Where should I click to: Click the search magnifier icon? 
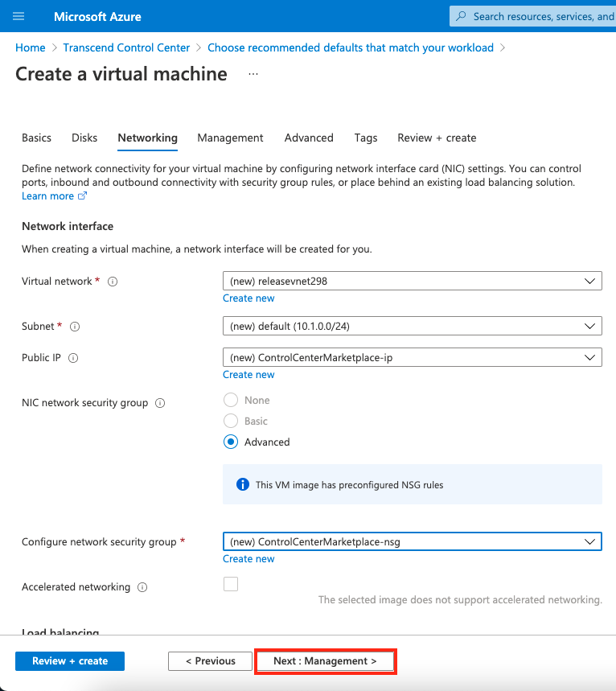point(461,16)
